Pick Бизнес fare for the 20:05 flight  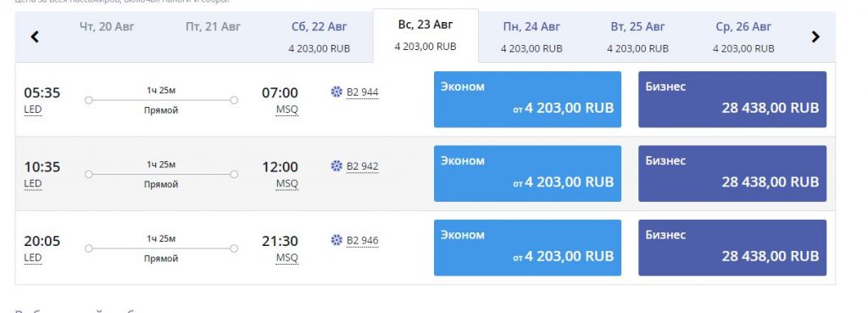coord(732,248)
